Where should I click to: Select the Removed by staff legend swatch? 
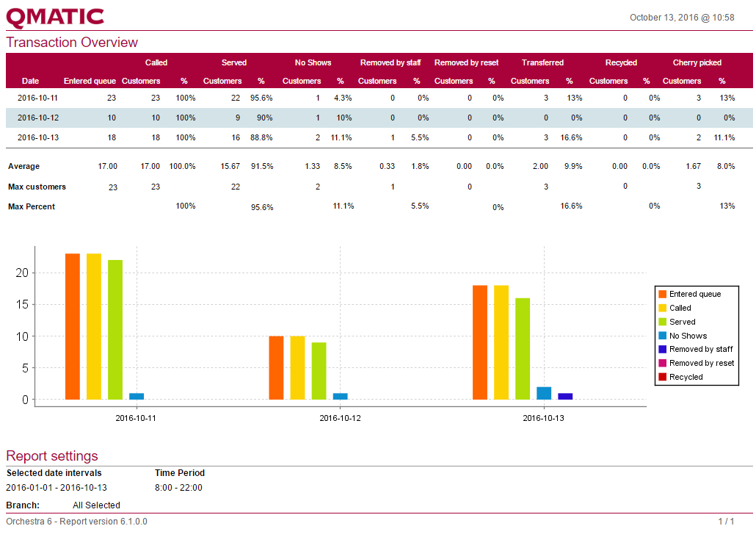coord(662,350)
